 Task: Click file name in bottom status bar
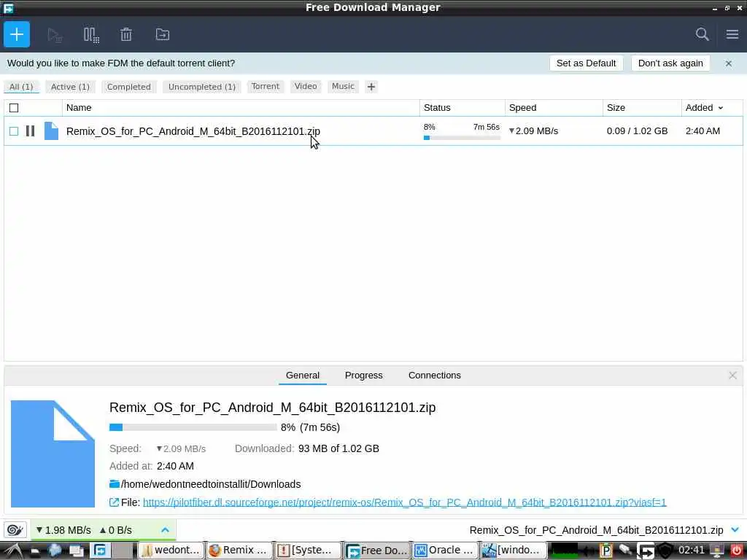coord(596,530)
